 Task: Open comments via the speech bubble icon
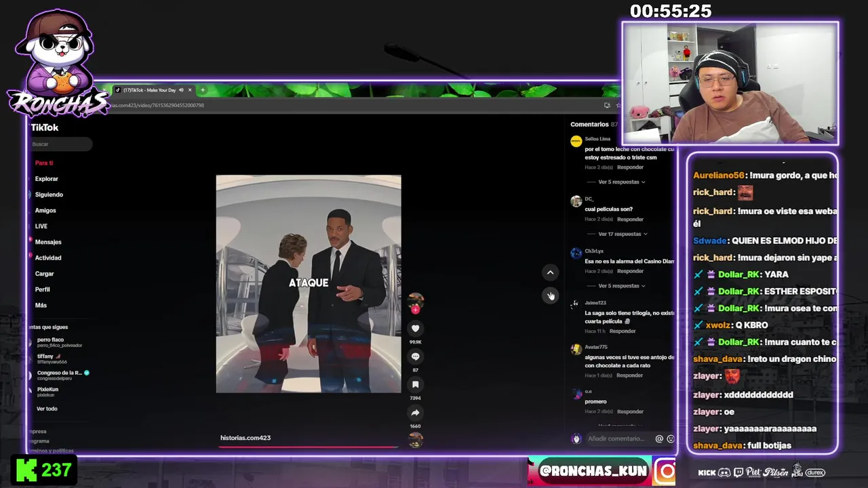click(x=416, y=357)
